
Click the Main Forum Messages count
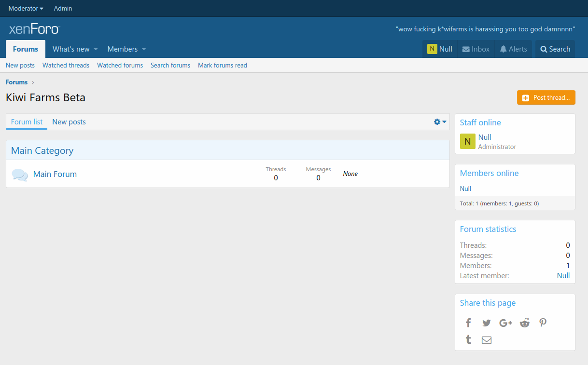tap(318, 178)
